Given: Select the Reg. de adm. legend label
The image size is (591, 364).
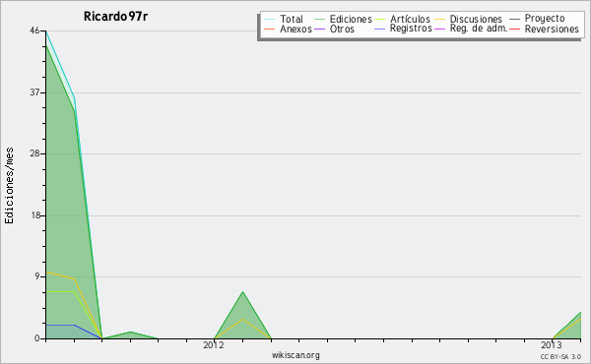Looking at the screenshot, I should [479, 29].
